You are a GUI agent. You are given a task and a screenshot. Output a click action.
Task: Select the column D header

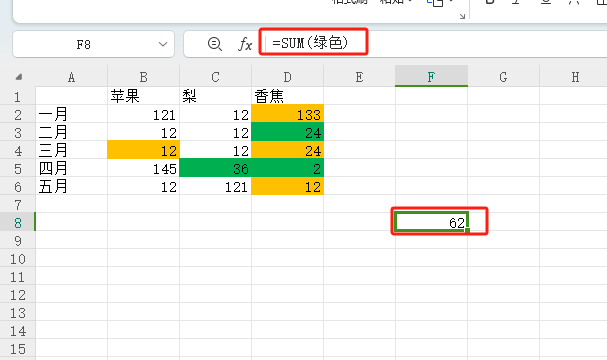(x=287, y=77)
